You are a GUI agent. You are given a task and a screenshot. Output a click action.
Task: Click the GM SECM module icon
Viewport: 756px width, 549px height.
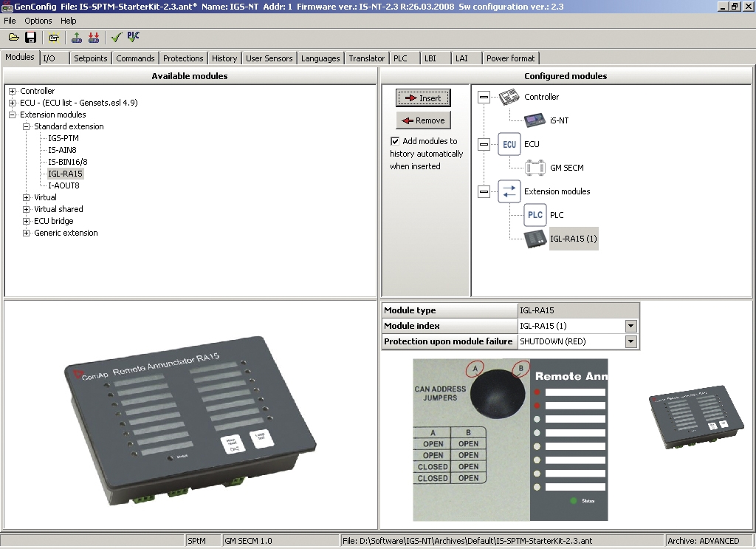537,167
